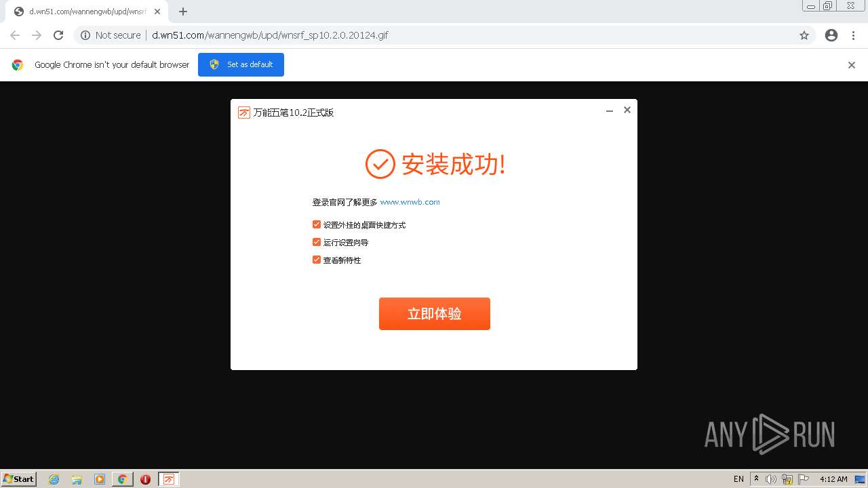Go forward in Chrome

[x=37, y=35]
